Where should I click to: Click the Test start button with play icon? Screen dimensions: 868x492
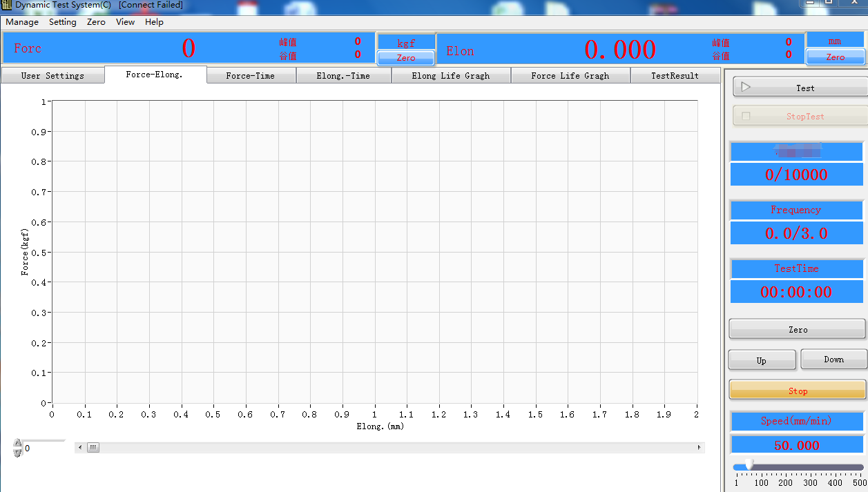click(799, 88)
